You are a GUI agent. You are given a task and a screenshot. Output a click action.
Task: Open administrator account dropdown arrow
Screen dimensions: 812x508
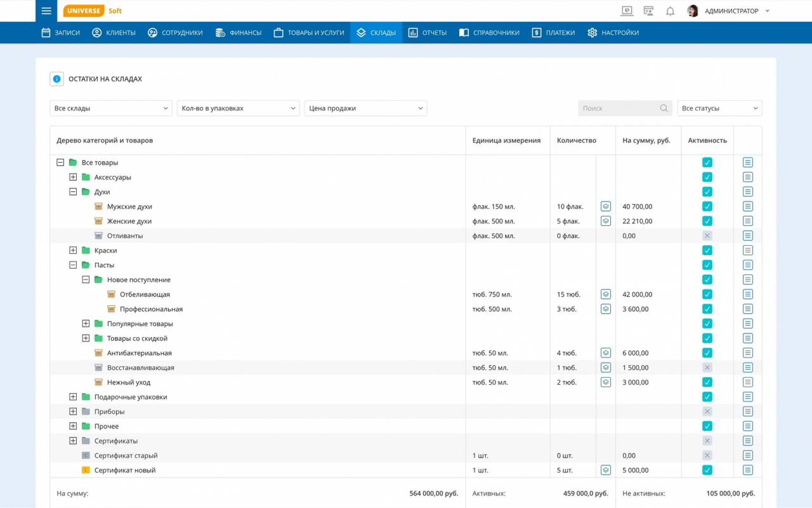pos(768,11)
